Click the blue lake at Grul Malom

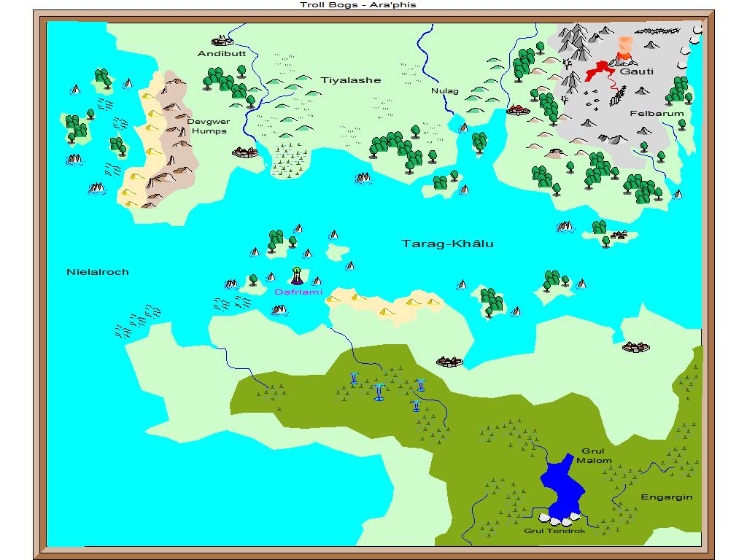(562, 487)
